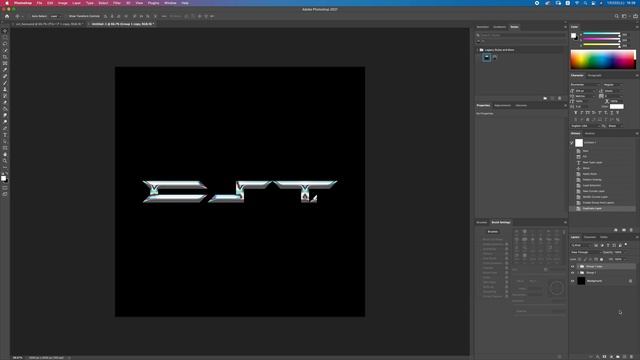Select the Background layer thumbnail
Screen dimensions: 640x360
tap(581, 281)
